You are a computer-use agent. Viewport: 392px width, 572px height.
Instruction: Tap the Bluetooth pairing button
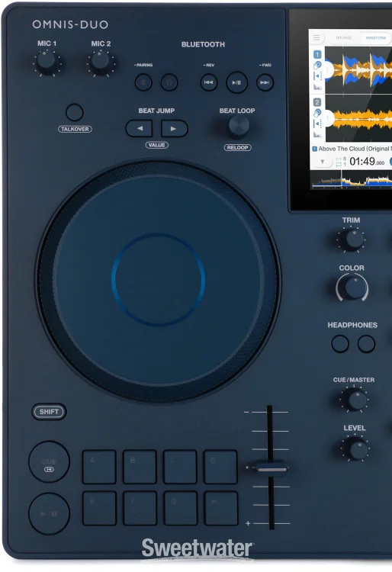(143, 82)
